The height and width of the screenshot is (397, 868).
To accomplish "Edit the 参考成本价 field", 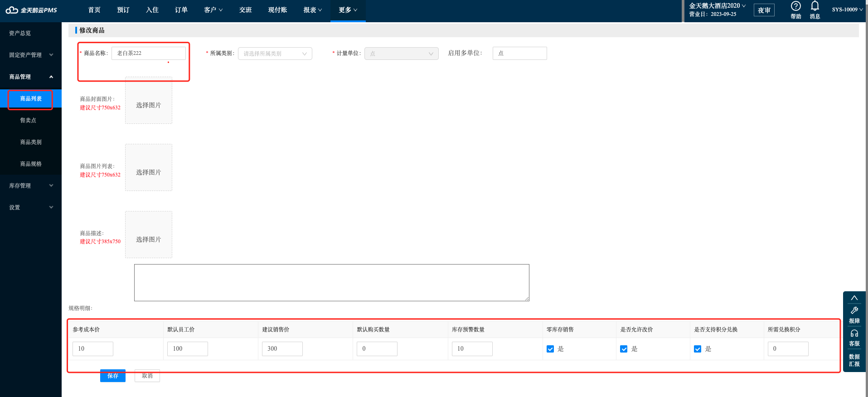I will click(x=93, y=349).
